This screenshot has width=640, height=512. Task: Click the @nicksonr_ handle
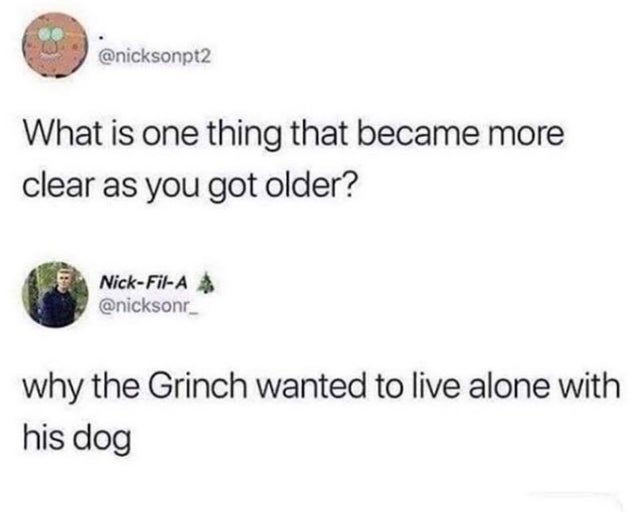point(149,306)
